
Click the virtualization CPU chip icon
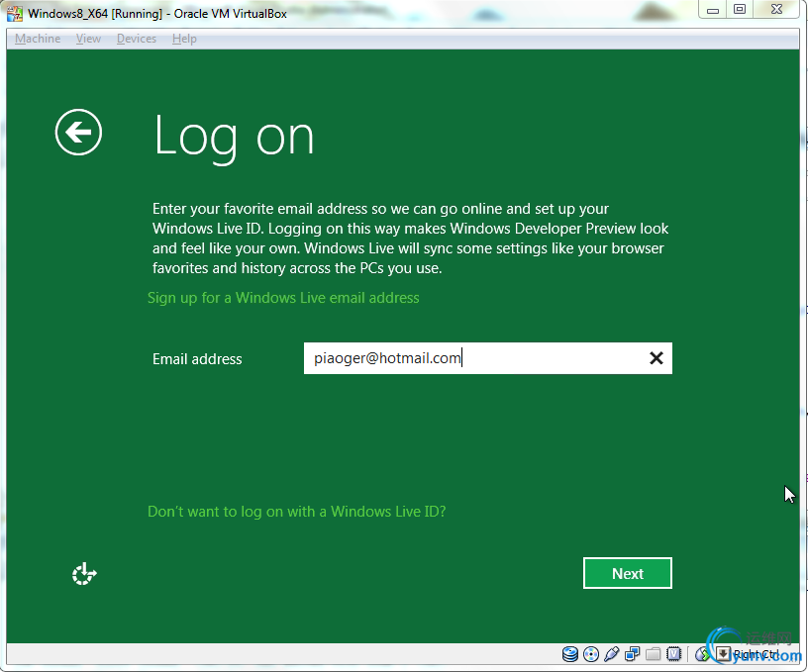coord(673,654)
